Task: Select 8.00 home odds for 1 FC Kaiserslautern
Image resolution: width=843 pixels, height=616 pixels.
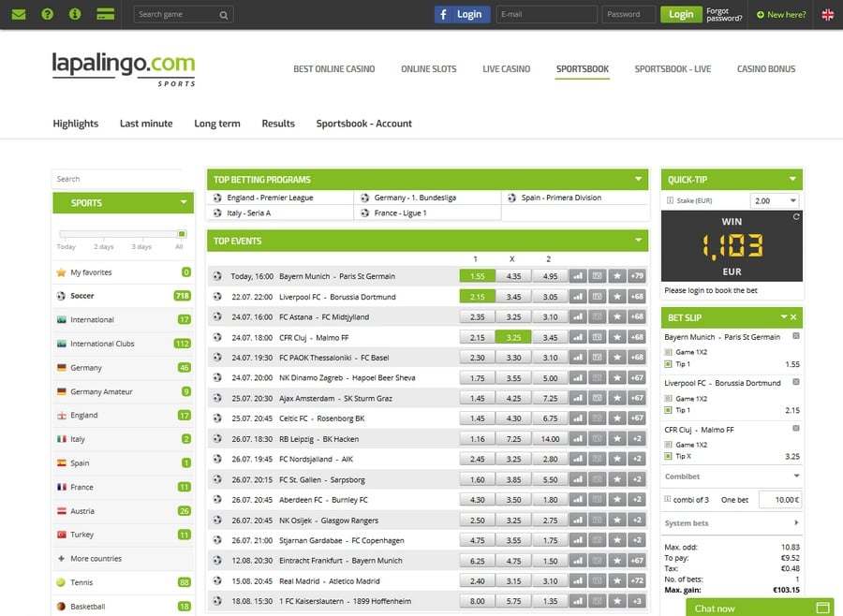Action: [x=478, y=601]
